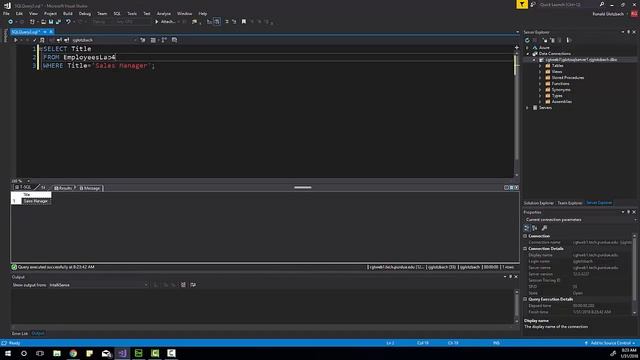
Task: Switch to the Error List tab
Action: tap(20, 333)
